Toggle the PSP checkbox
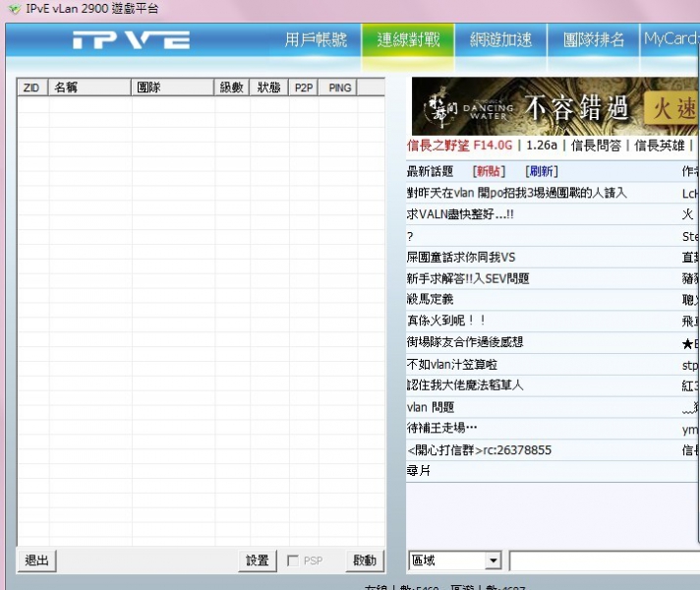Image resolution: width=700 pixels, height=590 pixels. click(x=293, y=560)
